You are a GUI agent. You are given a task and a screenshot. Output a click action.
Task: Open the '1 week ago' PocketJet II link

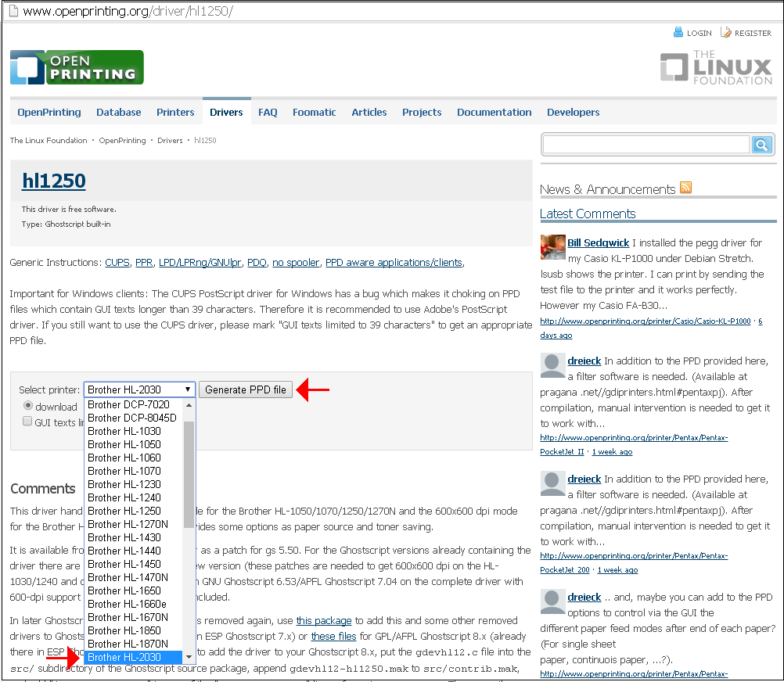612,452
